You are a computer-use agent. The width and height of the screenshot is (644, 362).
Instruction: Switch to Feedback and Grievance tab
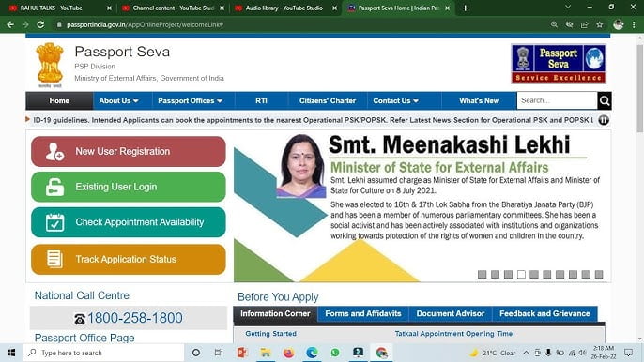pos(544,313)
